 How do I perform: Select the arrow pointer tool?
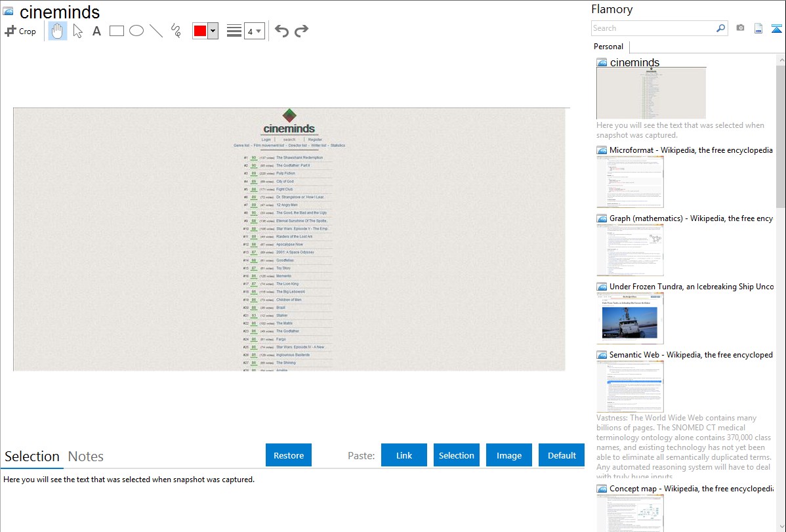[x=77, y=31]
